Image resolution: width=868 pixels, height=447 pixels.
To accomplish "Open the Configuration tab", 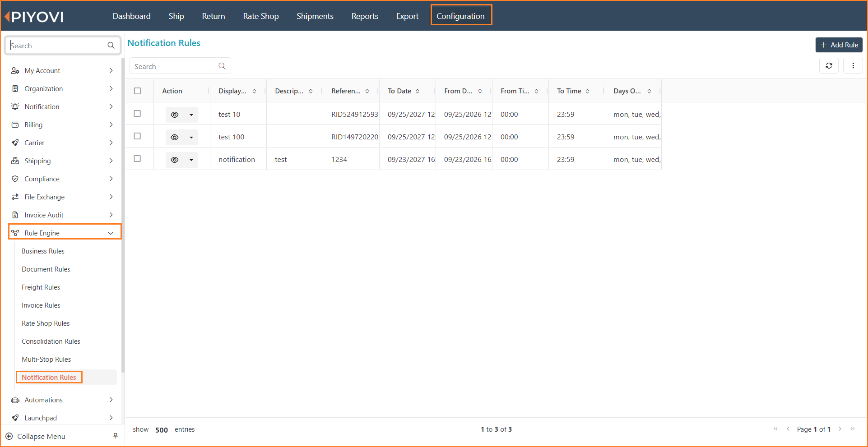I will click(x=460, y=16).
